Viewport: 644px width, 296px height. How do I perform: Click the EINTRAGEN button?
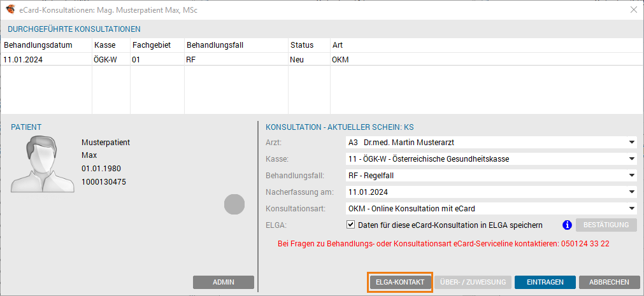tap(545, 282)
